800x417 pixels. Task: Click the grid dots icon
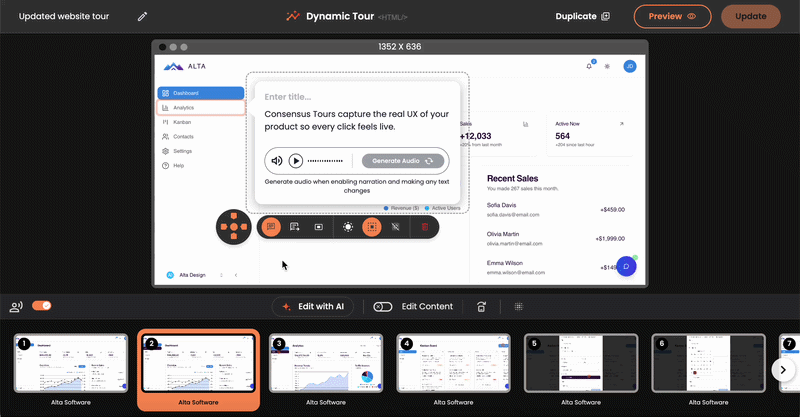[x=519, y=307]
